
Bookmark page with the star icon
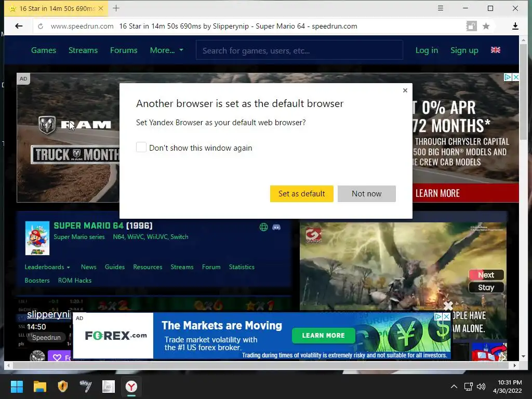point(486,26)
